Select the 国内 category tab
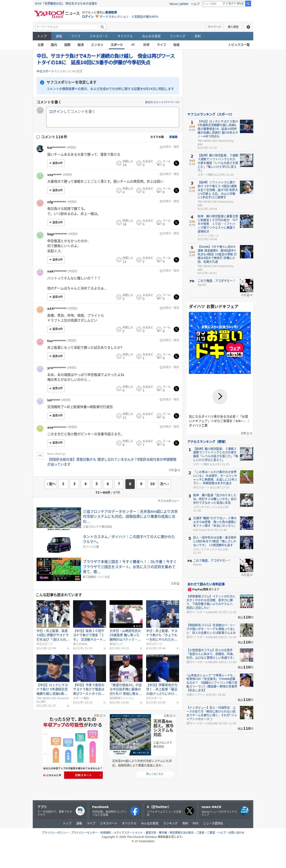The height and width of the screenshot is (868, 286). [54, 45]
